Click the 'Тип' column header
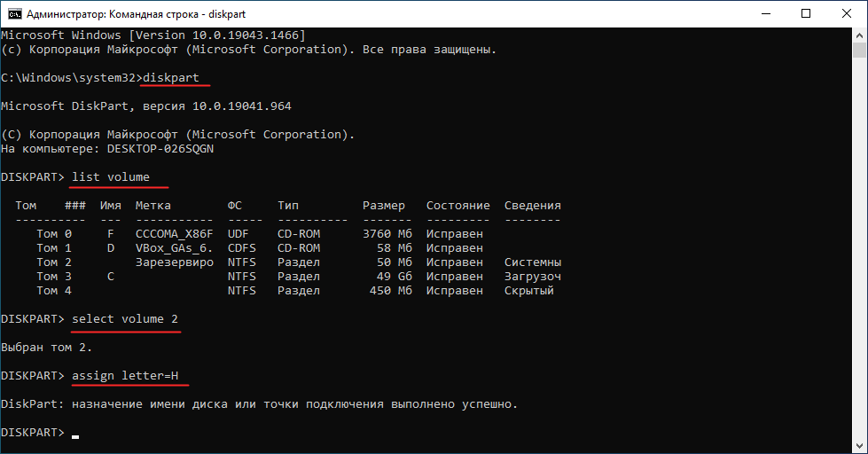868x454 pixels. 288,206
